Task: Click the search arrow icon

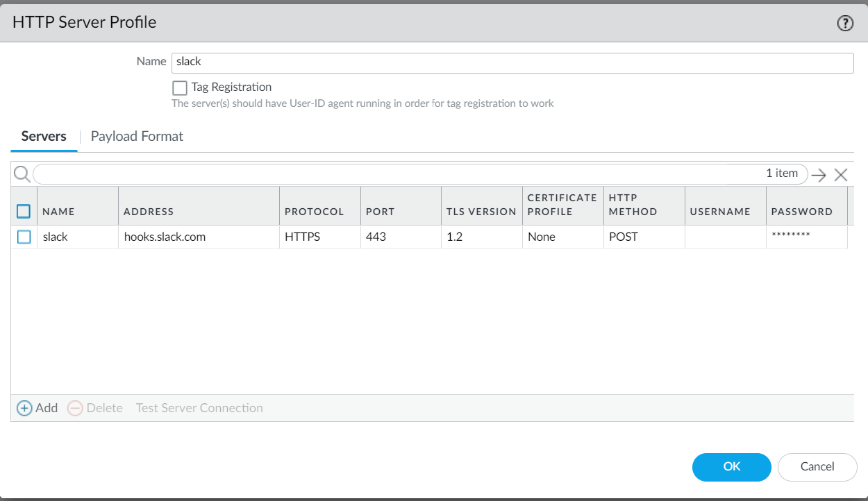Action: [819, 175]
